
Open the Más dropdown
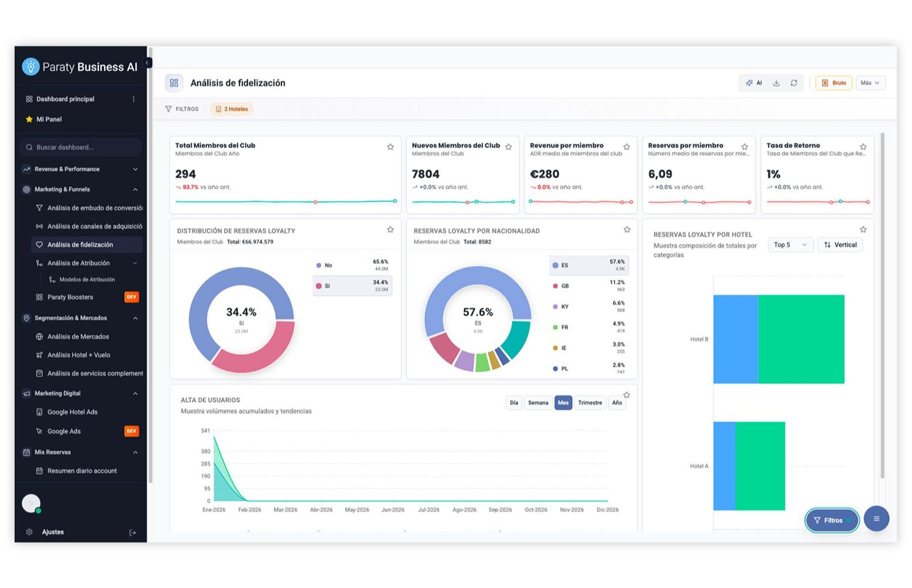(870, 83)
